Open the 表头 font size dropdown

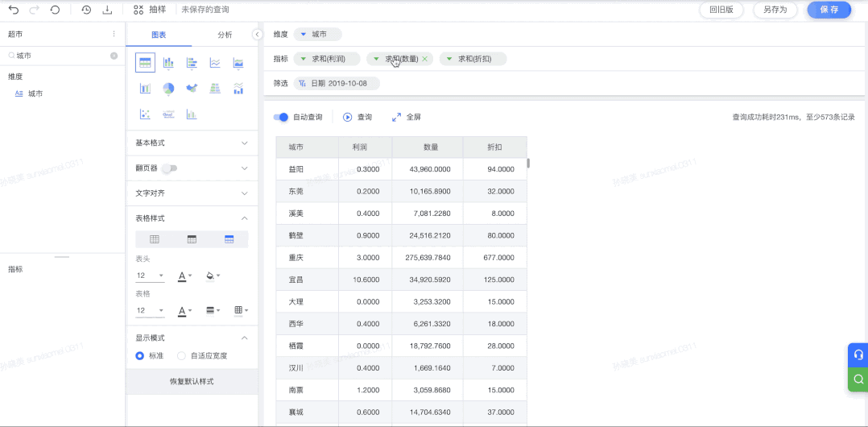click(x=150, y=276)
